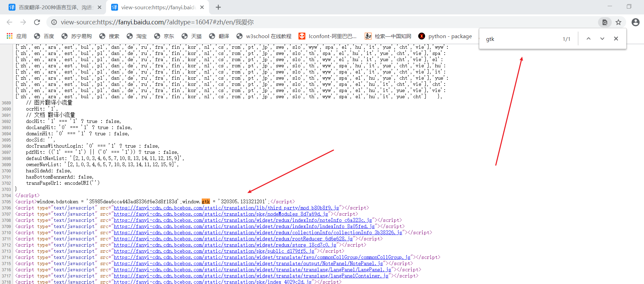This screenshot has width=644, height=284.
Task: Open the public_d179ff5.js link
Action: (x=214, y=251)
